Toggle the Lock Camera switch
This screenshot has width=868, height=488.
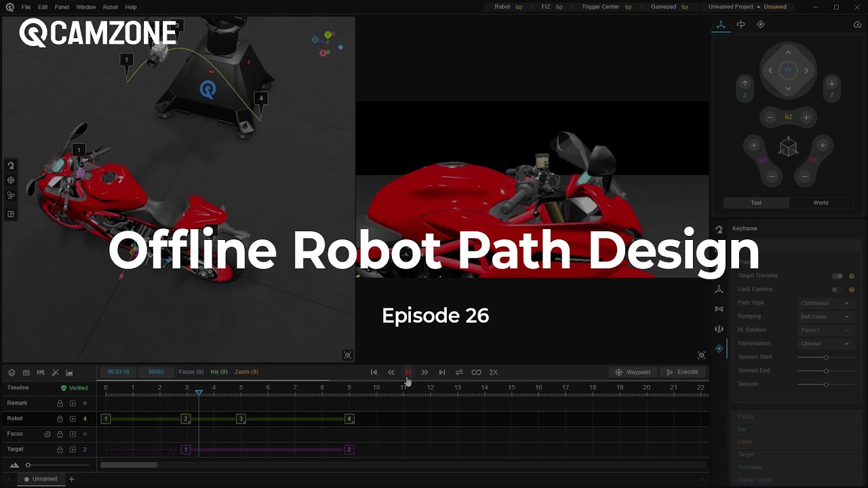(x=837, y=289)
